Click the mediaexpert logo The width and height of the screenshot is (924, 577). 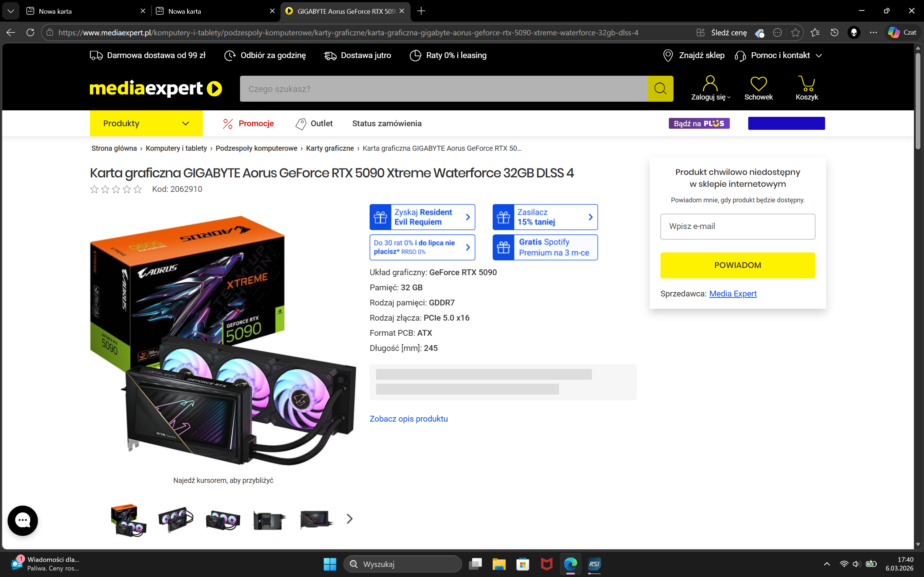156,89
